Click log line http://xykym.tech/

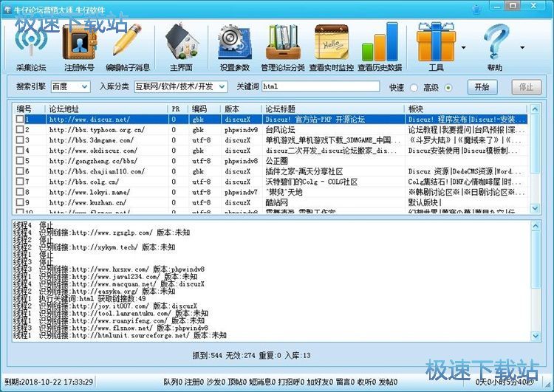[x=94, y=247]
